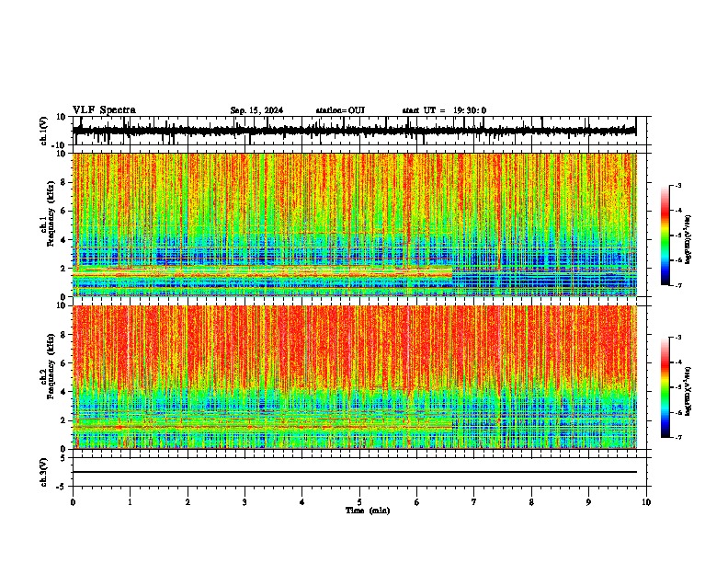The height and width of the screenshot is (563, 728).
Task: Click time axis tick label '0'
Action: click(73, 502)
